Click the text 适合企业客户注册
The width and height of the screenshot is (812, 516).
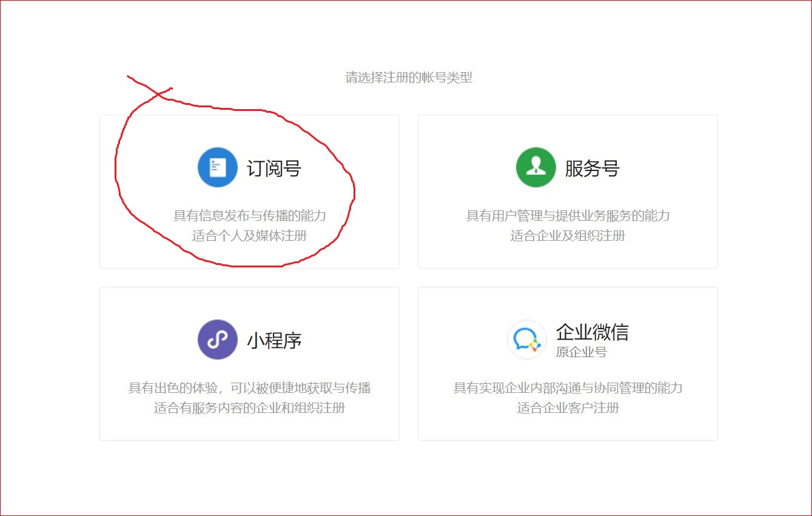coord(568,407)
